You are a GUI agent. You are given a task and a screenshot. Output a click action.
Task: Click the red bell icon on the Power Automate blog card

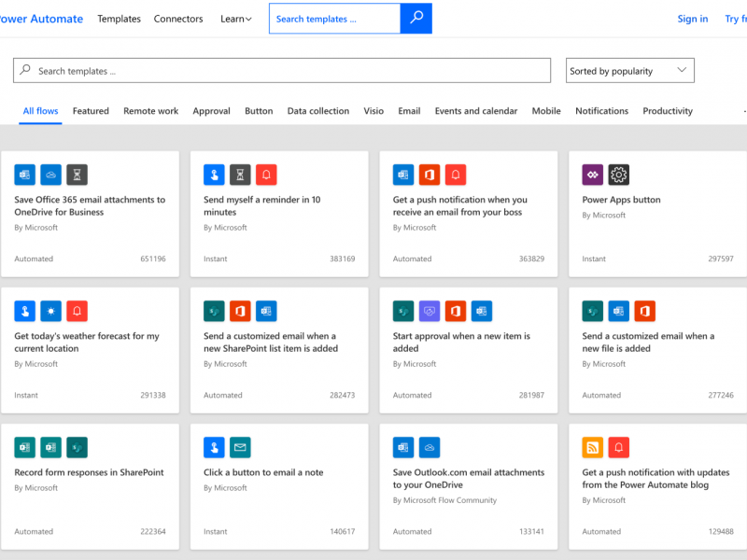coord(619,447)
